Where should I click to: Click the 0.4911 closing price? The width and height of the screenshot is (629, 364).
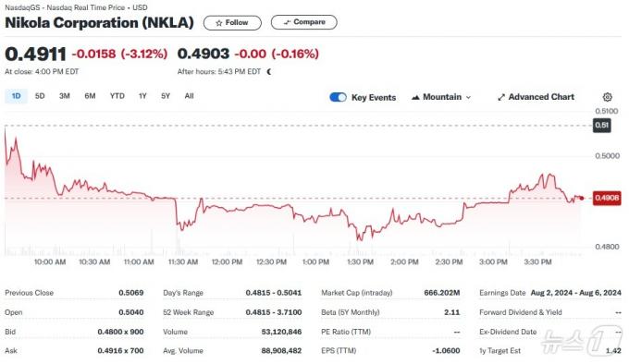click(x=35, y=55)
